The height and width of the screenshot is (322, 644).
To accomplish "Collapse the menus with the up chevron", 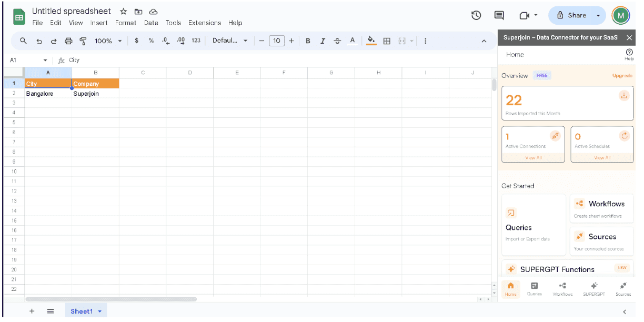I will click(484, 41).
